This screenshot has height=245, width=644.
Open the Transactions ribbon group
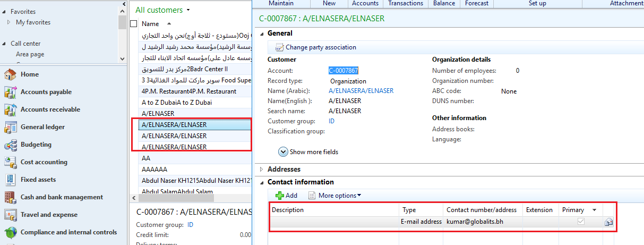pos(406,3)
